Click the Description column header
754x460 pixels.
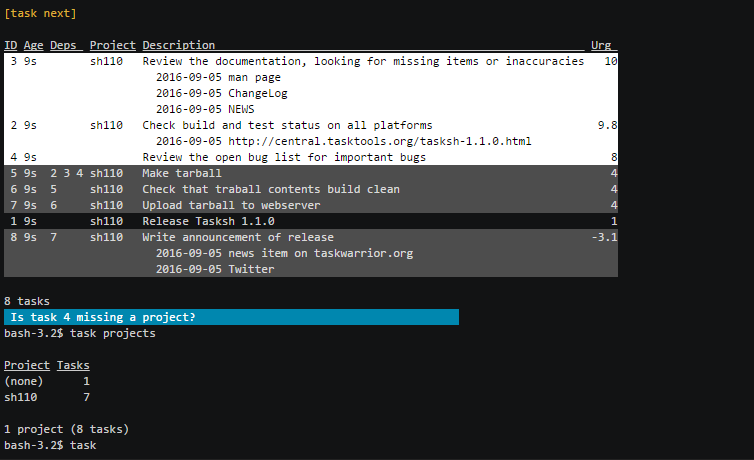178,45
